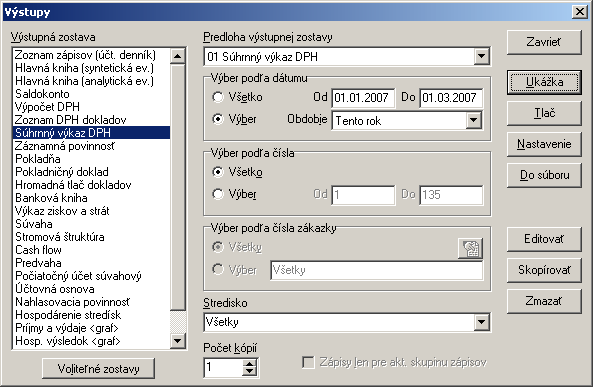Open Predloha výstupnej zostavy dropdown
This screenshot has height=387, width=593.
[x=481, y=57]
